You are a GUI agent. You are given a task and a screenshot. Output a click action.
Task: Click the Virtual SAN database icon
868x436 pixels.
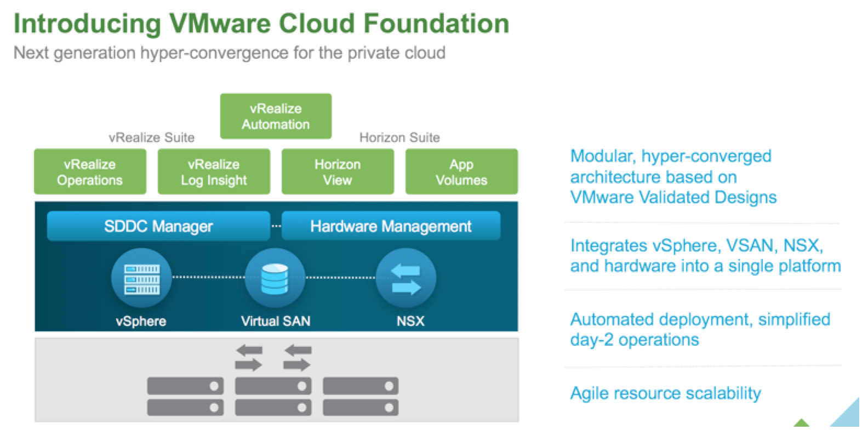pyautogui.click(x=275, y=278)
